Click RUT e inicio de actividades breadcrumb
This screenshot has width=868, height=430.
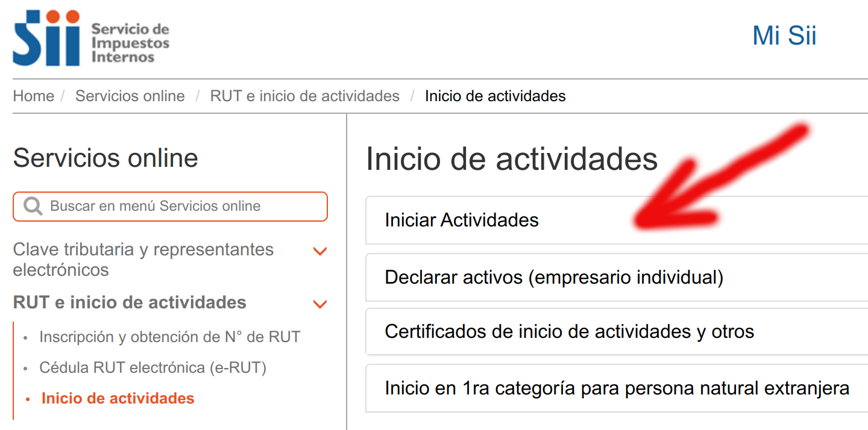tap(304, 96)
